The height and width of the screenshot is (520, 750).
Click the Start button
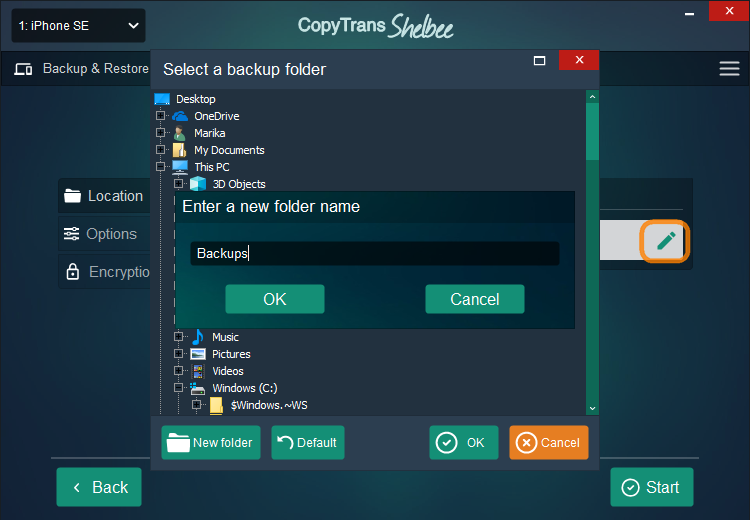tap(651, 487)
